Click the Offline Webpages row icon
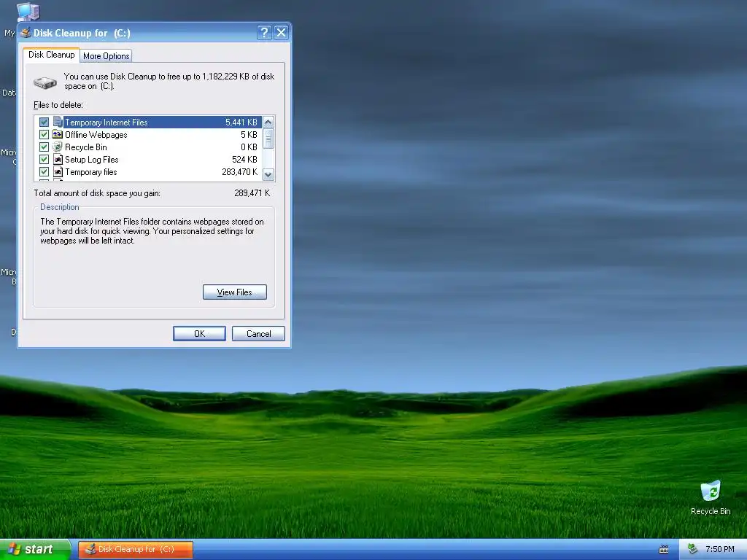This screenshot has height=560, width=747. pos(58,134)
